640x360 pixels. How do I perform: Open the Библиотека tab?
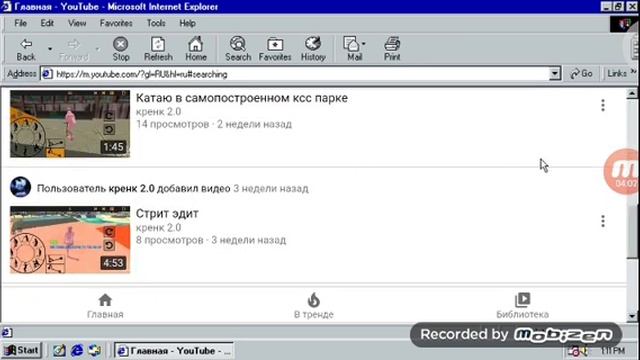pyautogui.click(x=522, y=306)
